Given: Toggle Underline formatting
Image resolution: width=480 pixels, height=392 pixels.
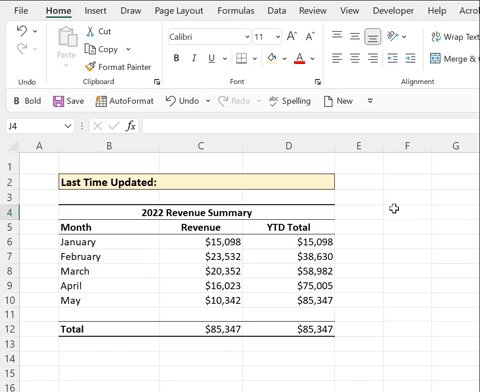Looking at the screenshot, I should coord(211,58).
